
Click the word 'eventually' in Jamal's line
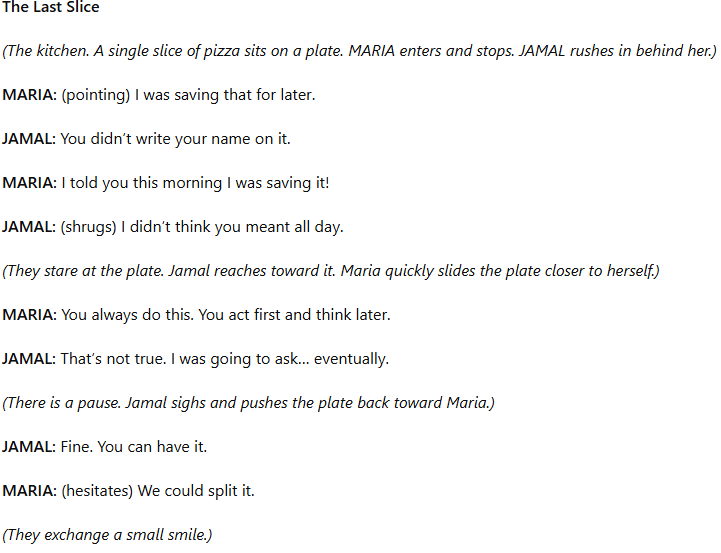click(x=349, y=359)
